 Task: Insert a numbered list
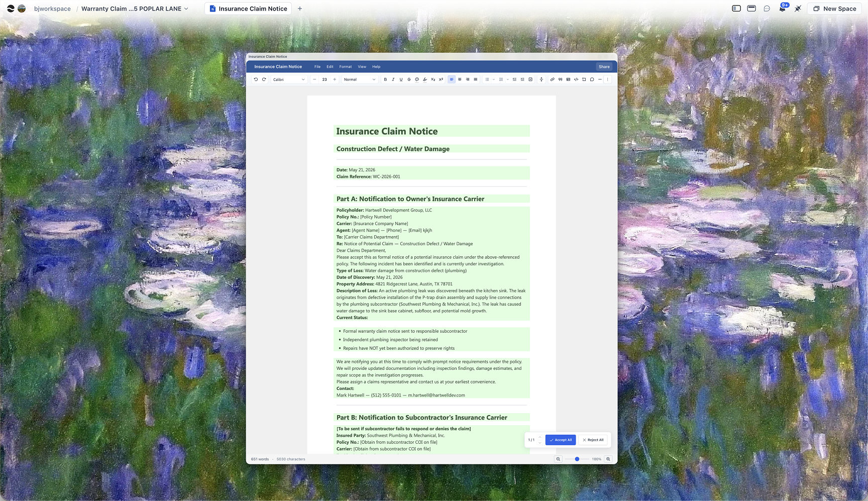(501, 79)
